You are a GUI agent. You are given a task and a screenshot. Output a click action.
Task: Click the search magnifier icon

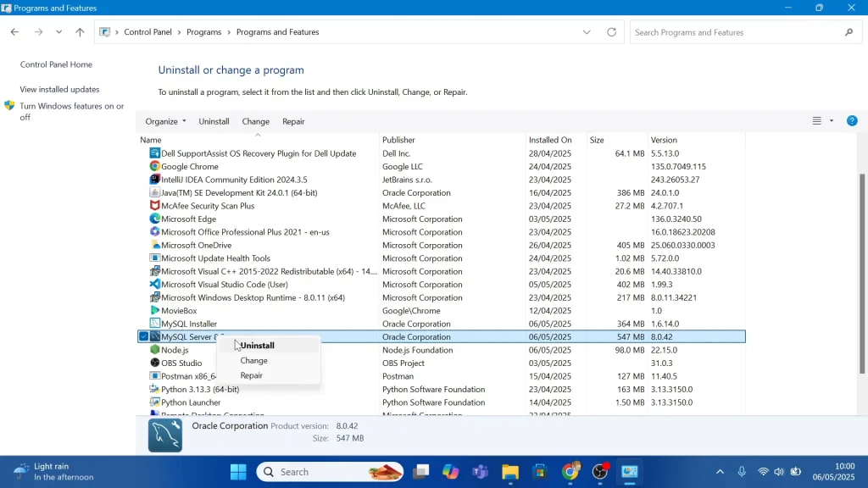[x=849, y=32]
